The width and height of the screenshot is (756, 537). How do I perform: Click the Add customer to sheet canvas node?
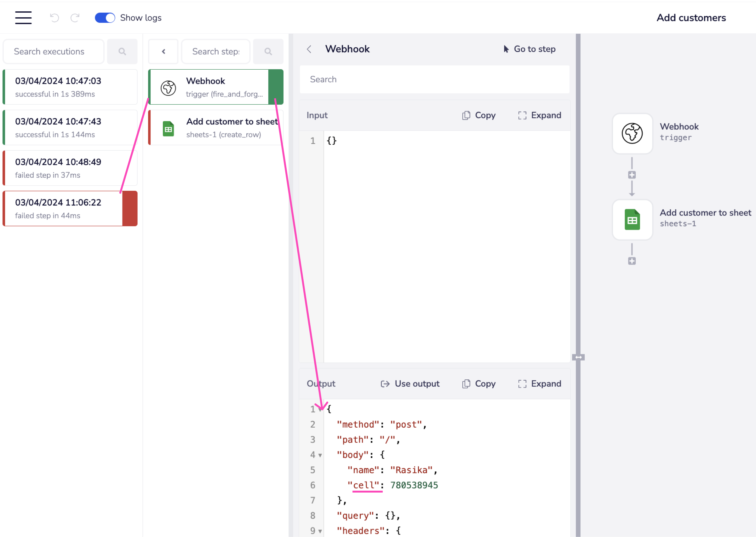click(x=632, y=220)
